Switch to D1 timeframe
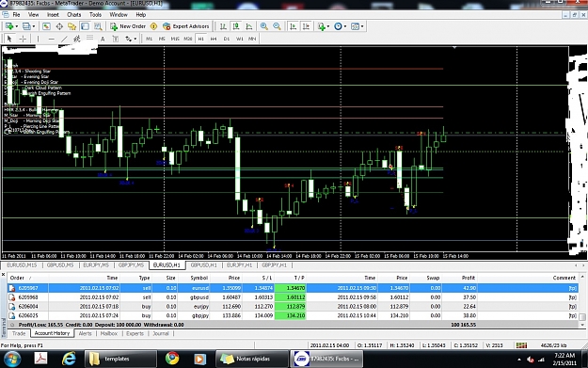Viewport: 588px width, 368px height. tap(226, 39)
